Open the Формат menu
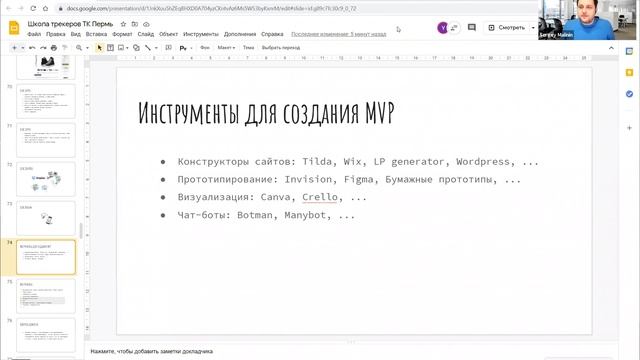This screenshot has height=360, width=640. [122, 34]
